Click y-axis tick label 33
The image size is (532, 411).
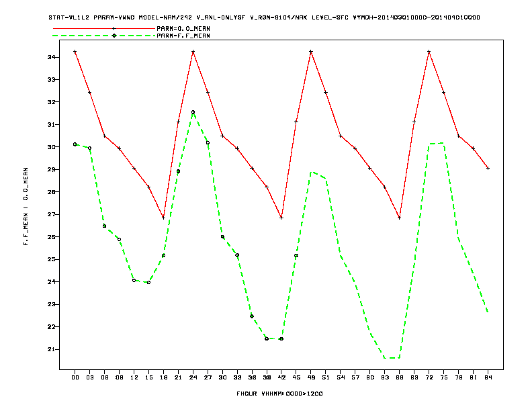click(51, 80)
